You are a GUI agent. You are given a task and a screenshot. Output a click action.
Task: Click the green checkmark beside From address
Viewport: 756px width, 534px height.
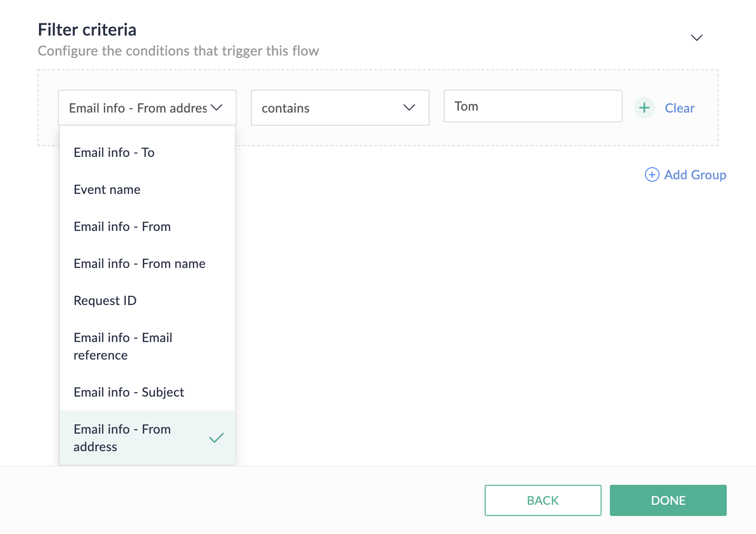pyautogui.click(x=216, y=438)
